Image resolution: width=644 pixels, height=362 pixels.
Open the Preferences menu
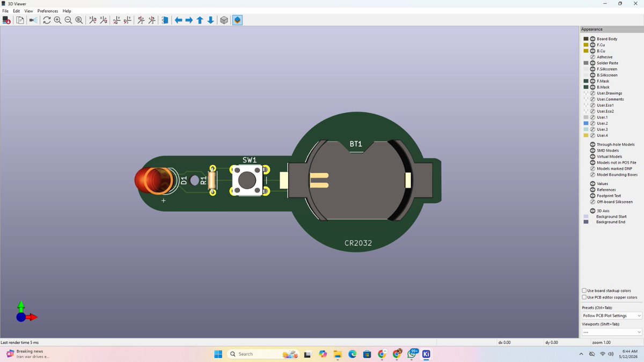click(x=48, y=11)
